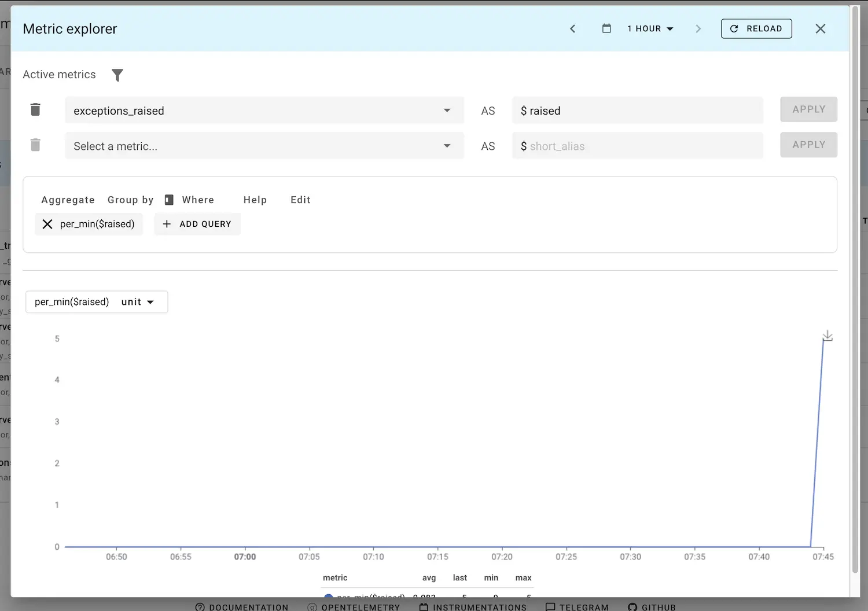Image resolution: width=868 pixels, height=611 pixels.
Task: Go to previous time period arrow
Action: click(572, 29)
